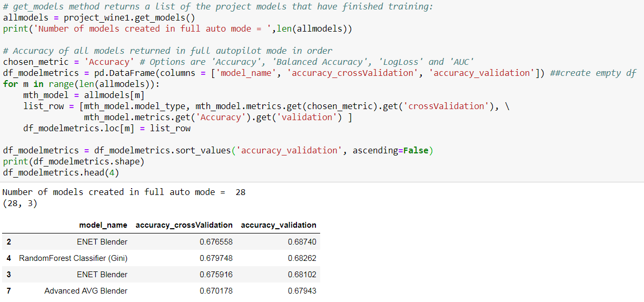Click row index 4 in the dataframe
This screenshot has height=302, width=644.
point(9,258)
